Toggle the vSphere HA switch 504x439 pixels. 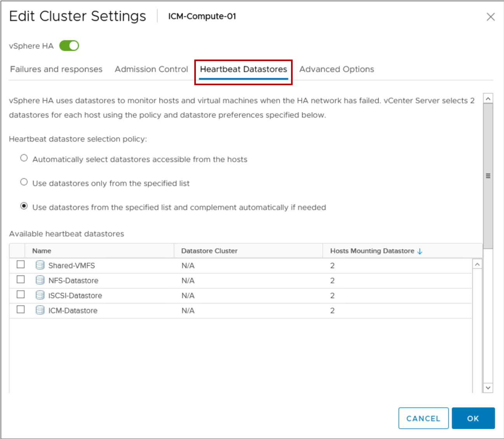[69, 45]
